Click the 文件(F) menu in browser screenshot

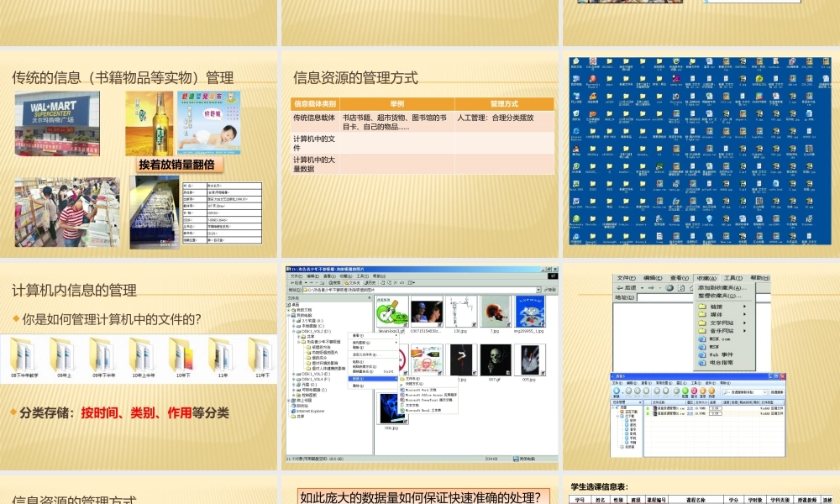tap(626, 278)
